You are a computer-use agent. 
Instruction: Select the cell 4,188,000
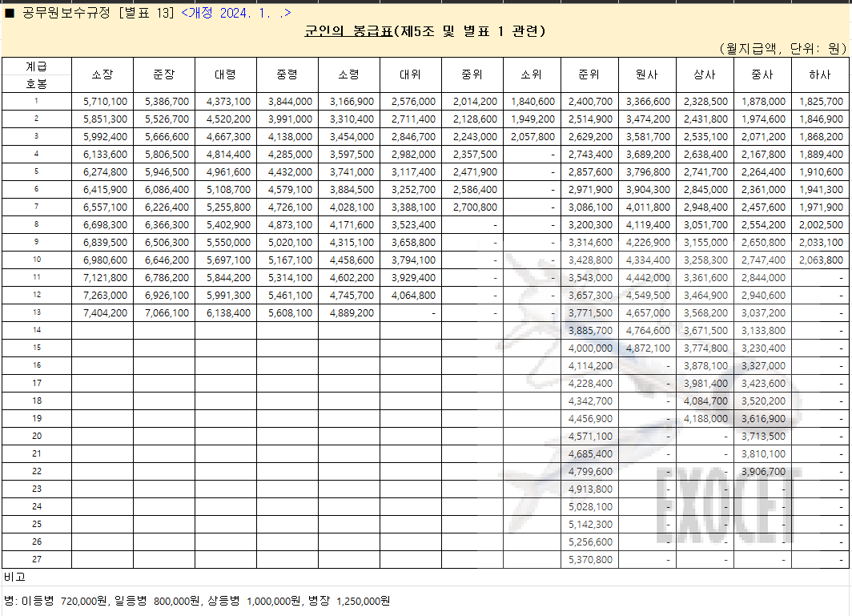click(705, 419)
